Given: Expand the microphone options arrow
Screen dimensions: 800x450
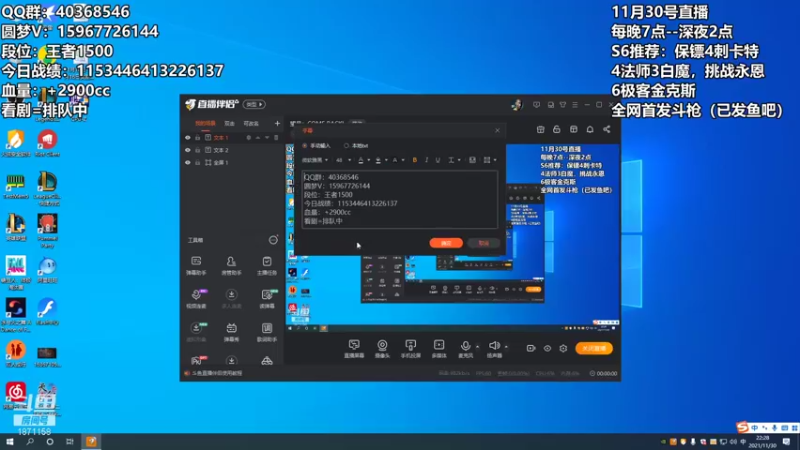Looking at the screenshot, I should tap(478, 347).
